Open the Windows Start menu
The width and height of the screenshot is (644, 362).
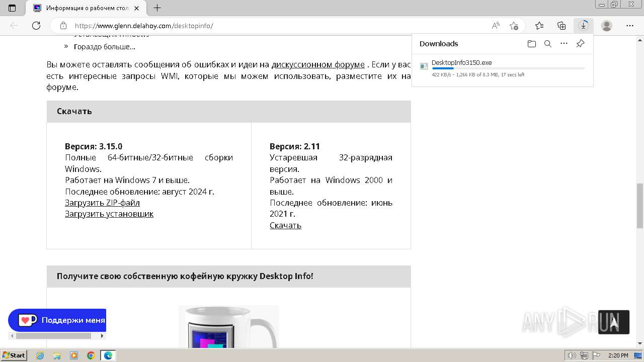14,355
